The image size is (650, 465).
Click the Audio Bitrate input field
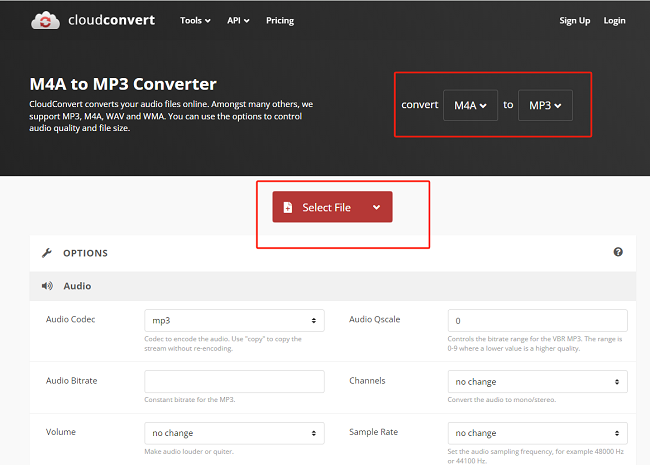click(x=234, y=381)
